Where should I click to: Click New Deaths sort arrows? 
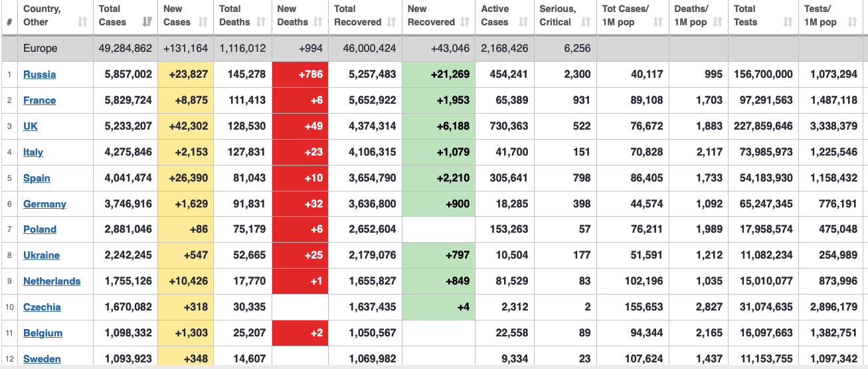[317, 22]
